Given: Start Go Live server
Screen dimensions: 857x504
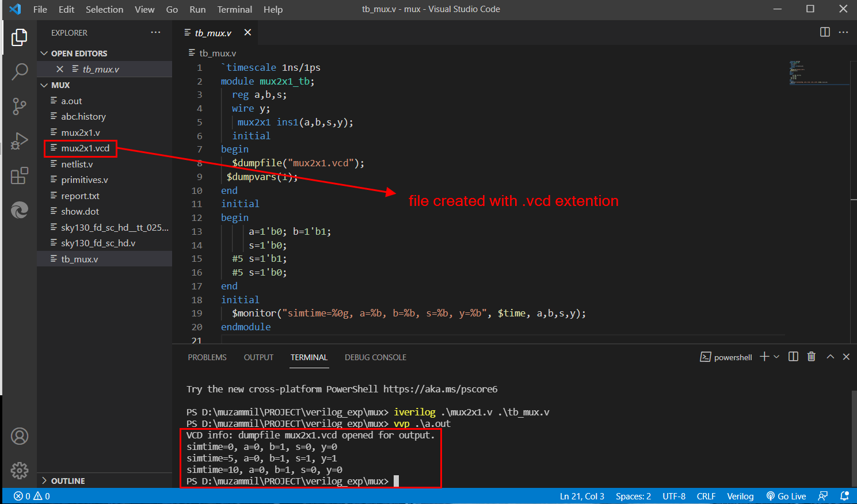Looking at the screenshot, I should (786, 496).
